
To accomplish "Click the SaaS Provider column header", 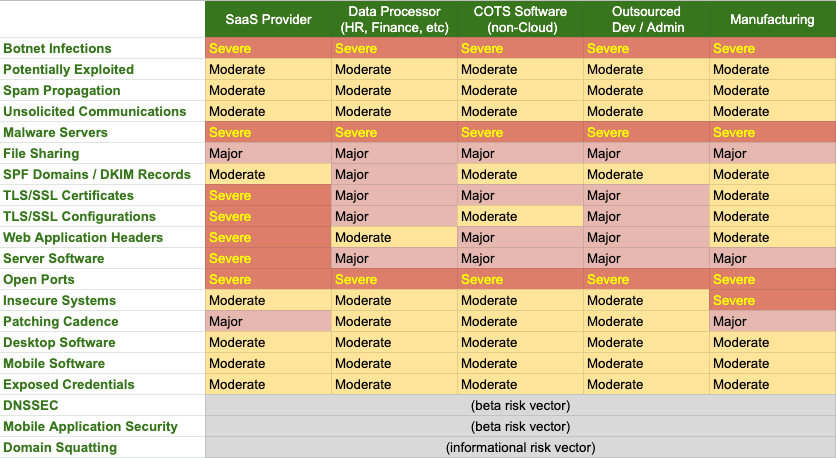I will click(268, 20).
